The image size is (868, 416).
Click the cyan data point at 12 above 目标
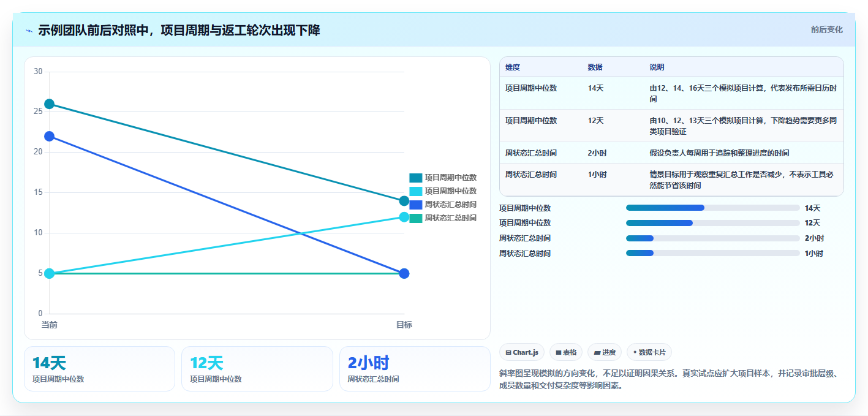point(404,217)
